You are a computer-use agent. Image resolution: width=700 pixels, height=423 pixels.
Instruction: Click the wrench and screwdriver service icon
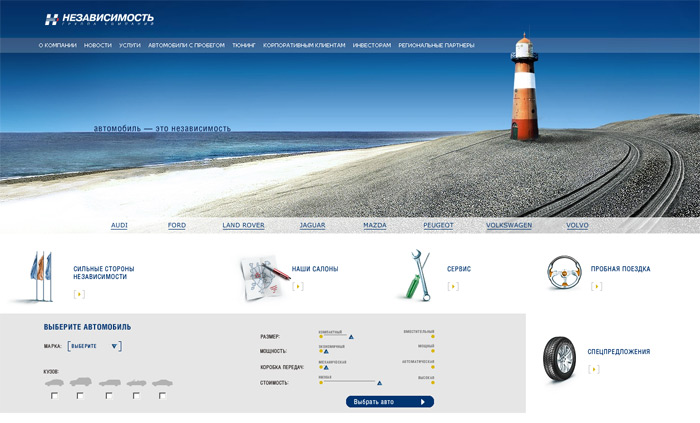click(x=415, y=275)
